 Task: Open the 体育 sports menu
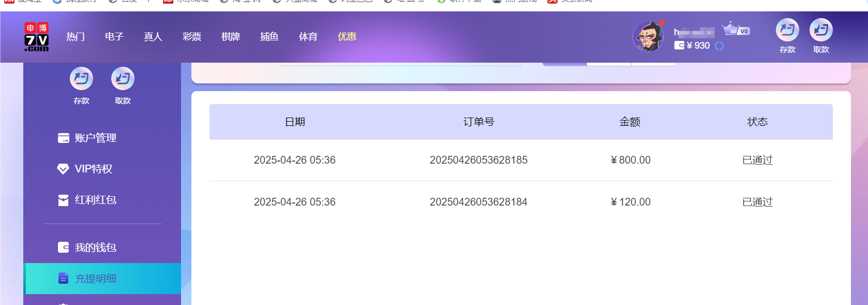pos(308,37)
